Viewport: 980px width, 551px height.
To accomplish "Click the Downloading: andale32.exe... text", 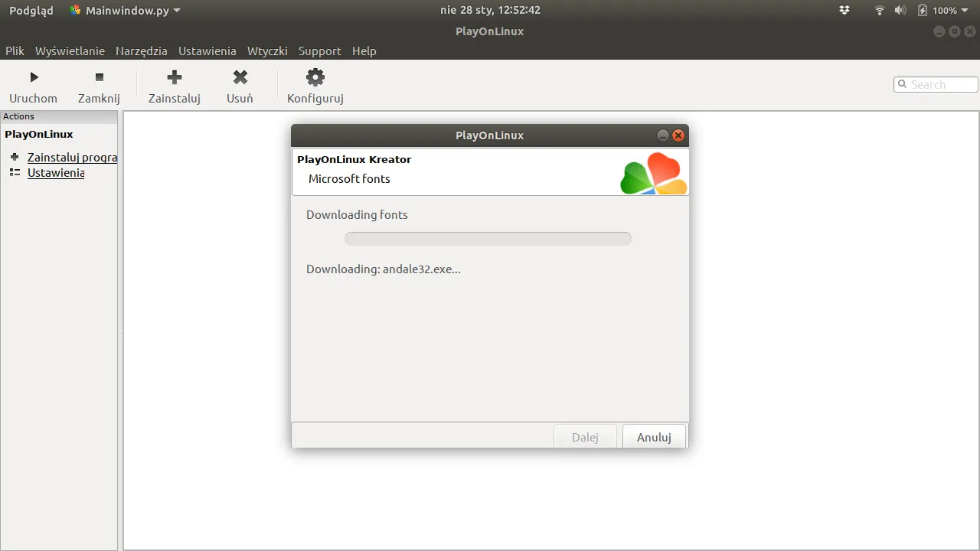I will pyautogui.click(x=384, y=269).
